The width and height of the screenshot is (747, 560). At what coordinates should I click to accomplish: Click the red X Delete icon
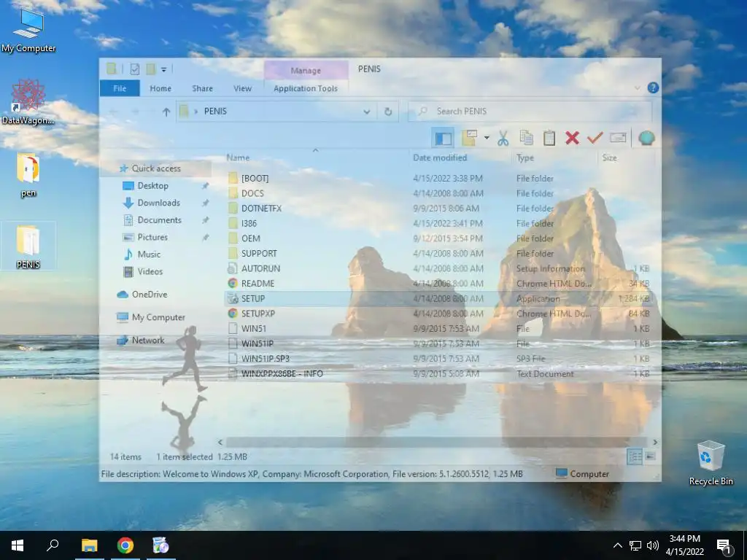point(572,138)
